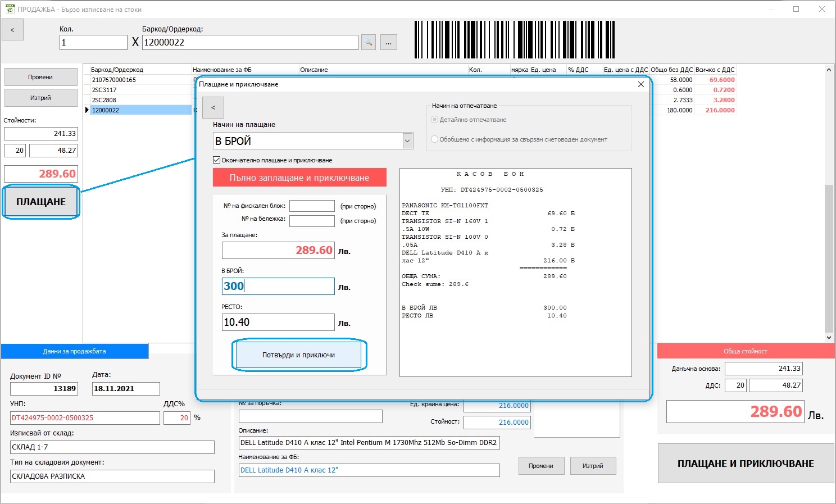Click the Баркод/Ордеркод column header
Image resolution: width=836 pixels, height=504 pixels.
click(x=141, y=70)
